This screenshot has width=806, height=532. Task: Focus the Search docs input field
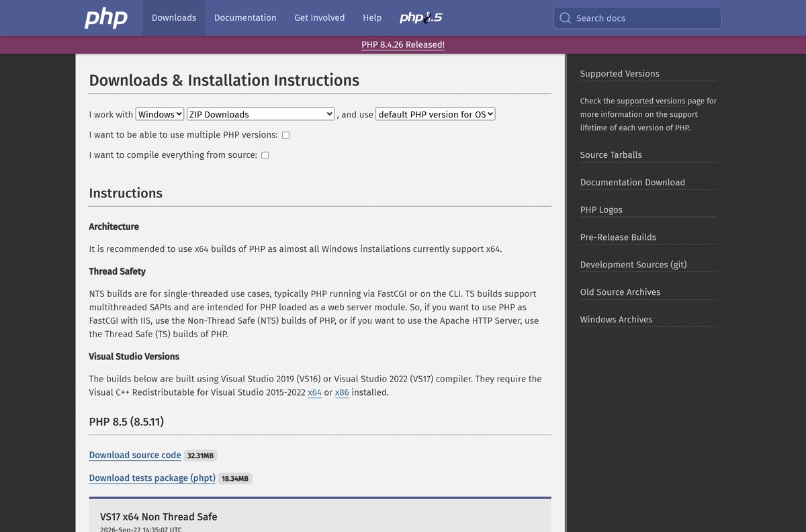637,18
